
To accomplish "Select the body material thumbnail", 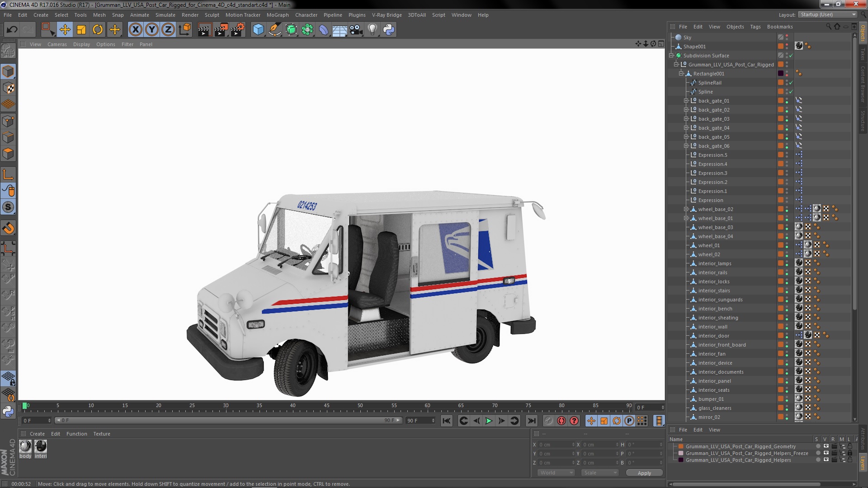I will [25, 446].
